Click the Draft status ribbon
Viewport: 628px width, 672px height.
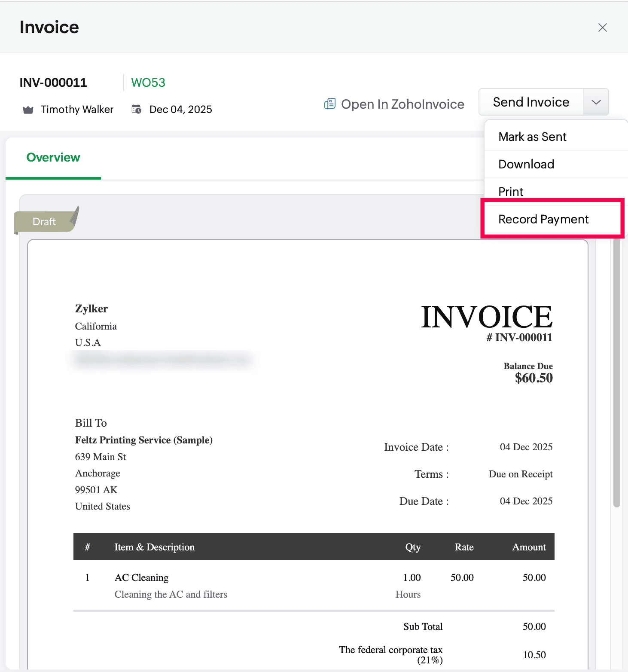(45, 221)
